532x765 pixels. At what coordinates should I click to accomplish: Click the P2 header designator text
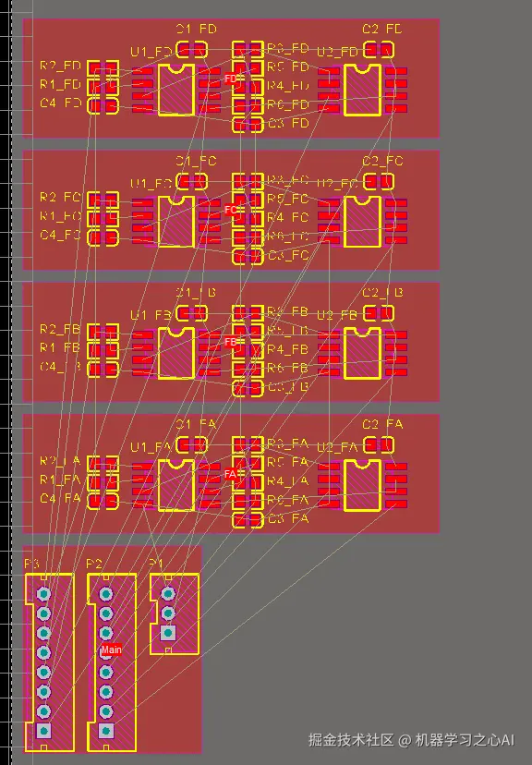[94, 564]
